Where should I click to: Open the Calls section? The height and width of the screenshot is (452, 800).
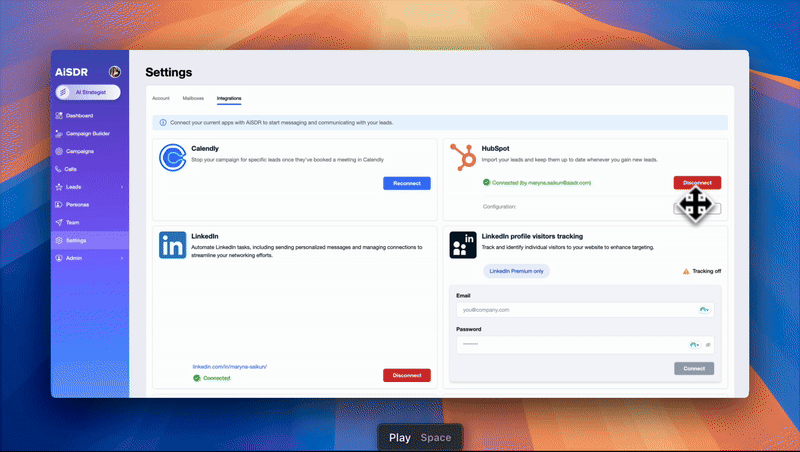coord(71,169)
